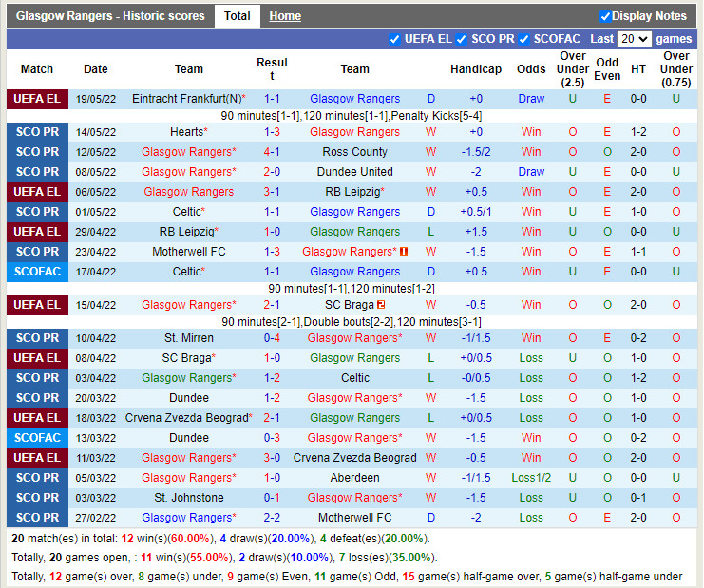Click the UEFA EL badge on 29/04/22 row
This screenshot has width=704, height=588.
click(x=37, y=232)
